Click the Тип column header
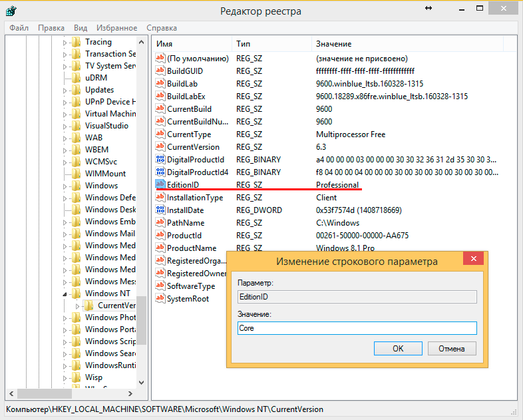 (x=272, y=44)
